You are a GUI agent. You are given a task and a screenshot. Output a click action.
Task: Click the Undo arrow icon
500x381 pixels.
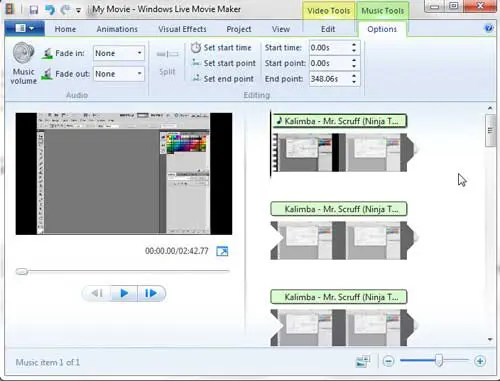pos(50,10)
